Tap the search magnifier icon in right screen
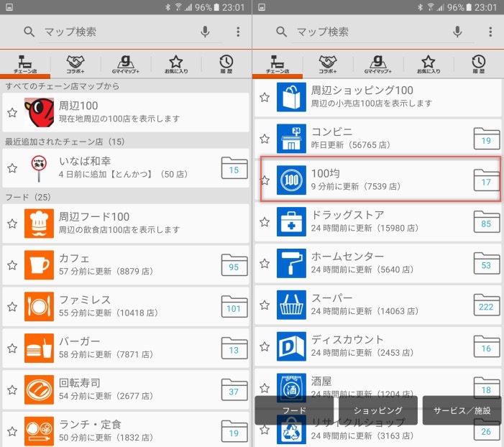The image size is (504, 447). click(281, 32)
